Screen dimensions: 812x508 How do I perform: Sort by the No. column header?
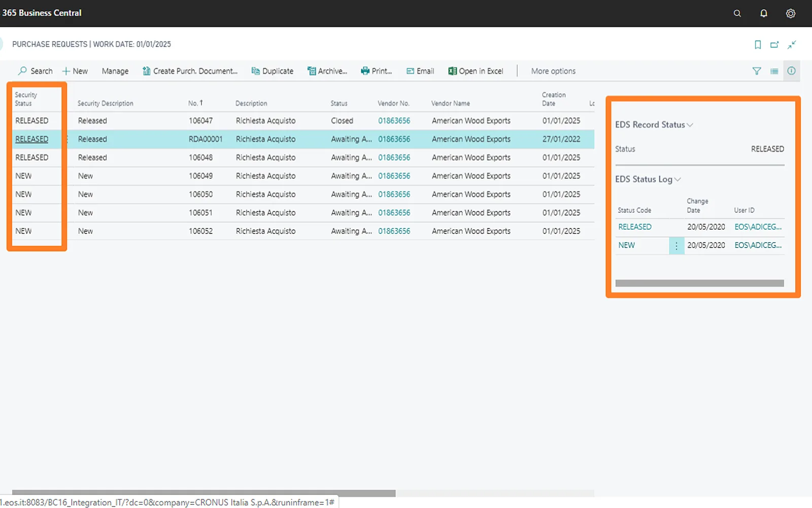coord(195,103)
